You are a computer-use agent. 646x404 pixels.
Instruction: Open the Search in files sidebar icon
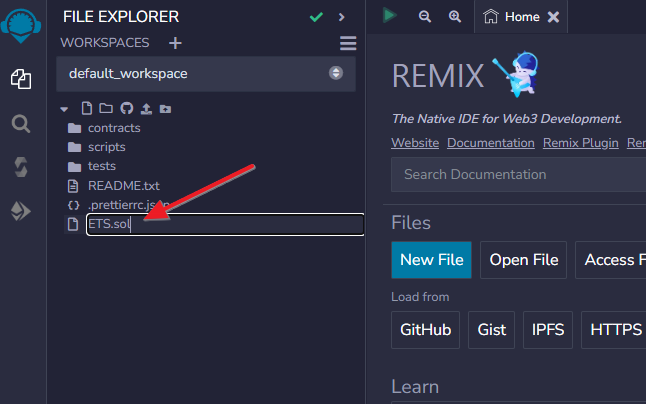coord(21,124)
